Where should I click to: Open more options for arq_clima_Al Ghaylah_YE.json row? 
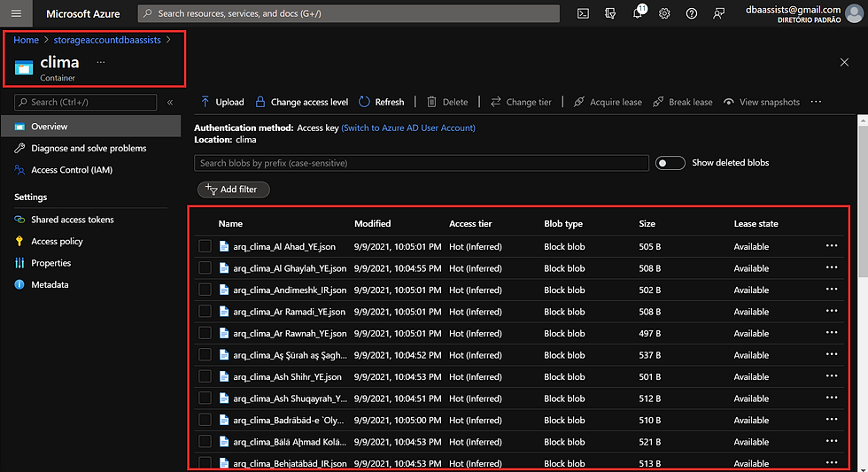point(831,268)
